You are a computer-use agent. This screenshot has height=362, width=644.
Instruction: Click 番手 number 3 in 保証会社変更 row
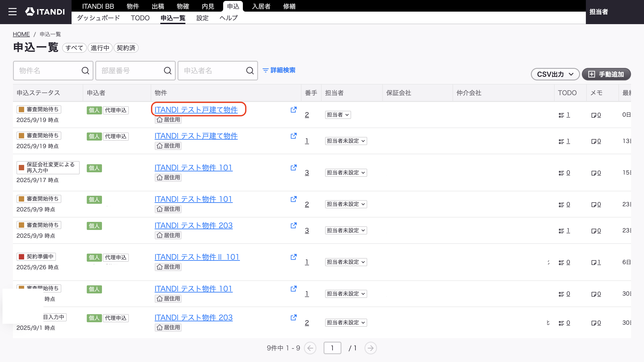pos(307,173)
